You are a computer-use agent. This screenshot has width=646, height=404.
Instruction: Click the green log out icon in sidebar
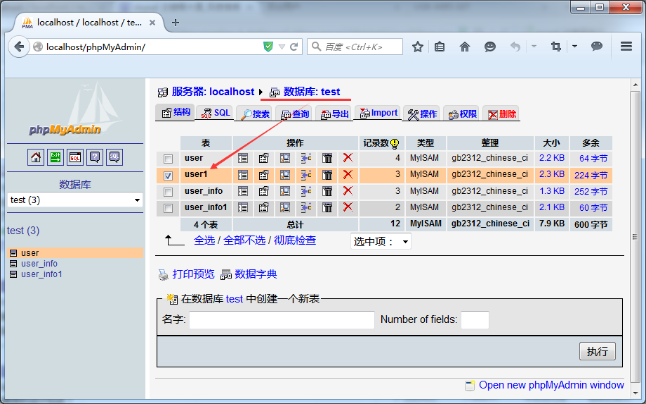pos(55,157)
